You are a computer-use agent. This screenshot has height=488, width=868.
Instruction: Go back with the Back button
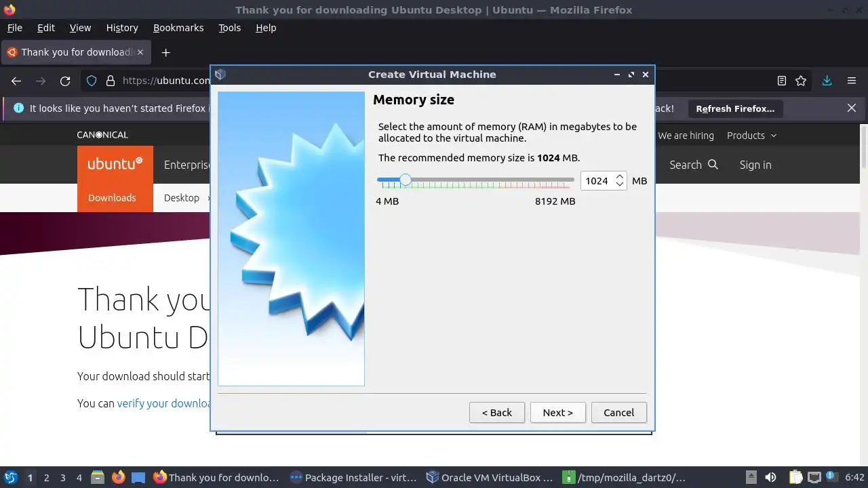pos(497,412)
